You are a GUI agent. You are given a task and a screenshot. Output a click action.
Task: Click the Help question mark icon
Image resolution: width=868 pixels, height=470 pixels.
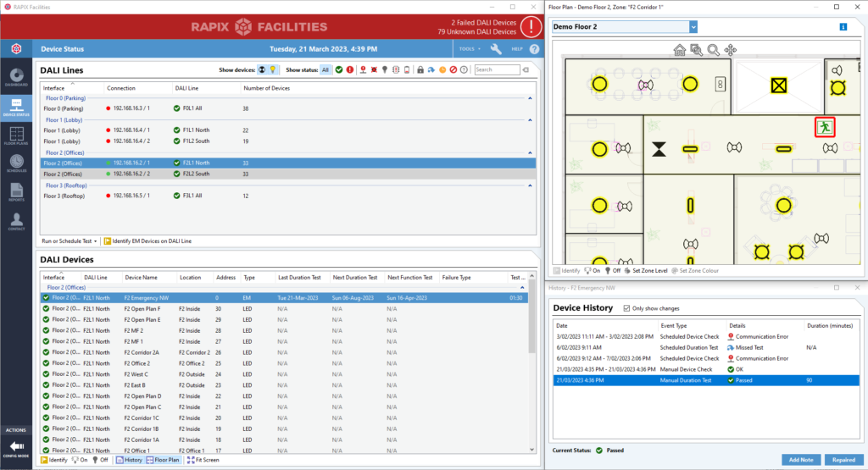pyautogui.click(x=534, y=48)
